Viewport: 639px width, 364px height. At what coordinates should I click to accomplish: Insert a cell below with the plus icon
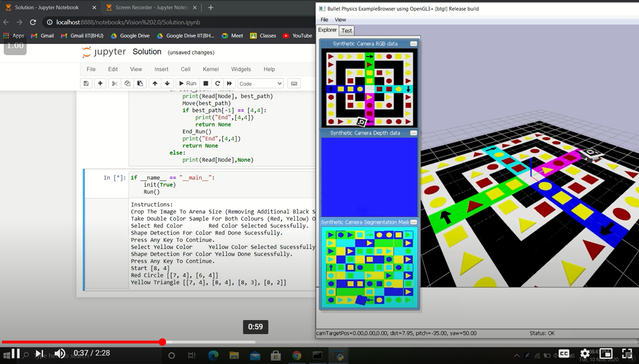100,84
